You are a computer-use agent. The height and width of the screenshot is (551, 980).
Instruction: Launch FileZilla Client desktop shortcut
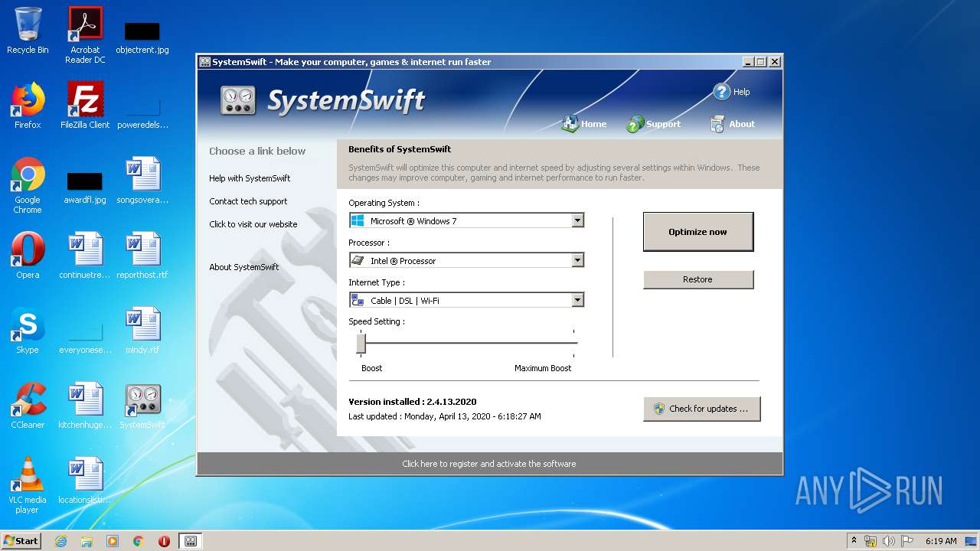[x=85, y=106]
